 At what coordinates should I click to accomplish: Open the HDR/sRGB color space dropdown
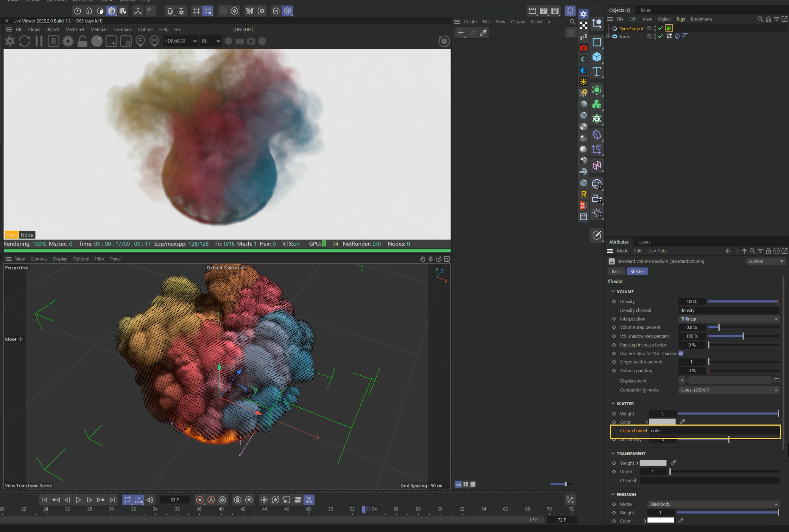[180, 41]
